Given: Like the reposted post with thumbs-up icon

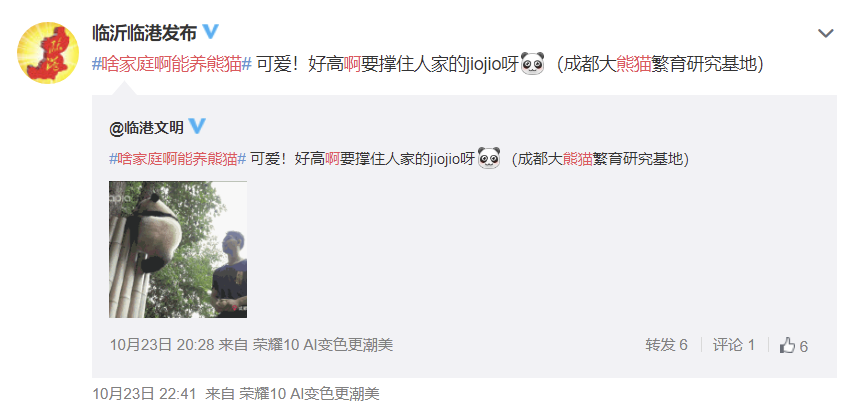Looking at the screenshot, I should (x=793, y=345).
